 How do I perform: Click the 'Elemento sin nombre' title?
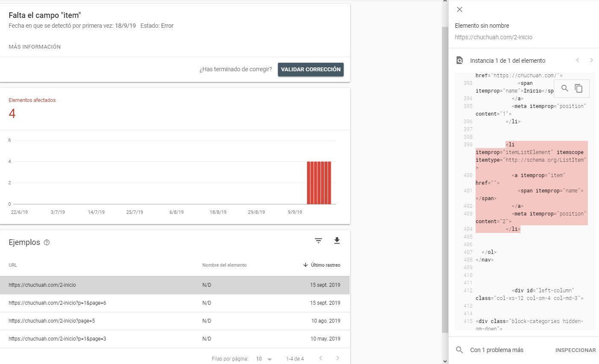click(482, 26)
